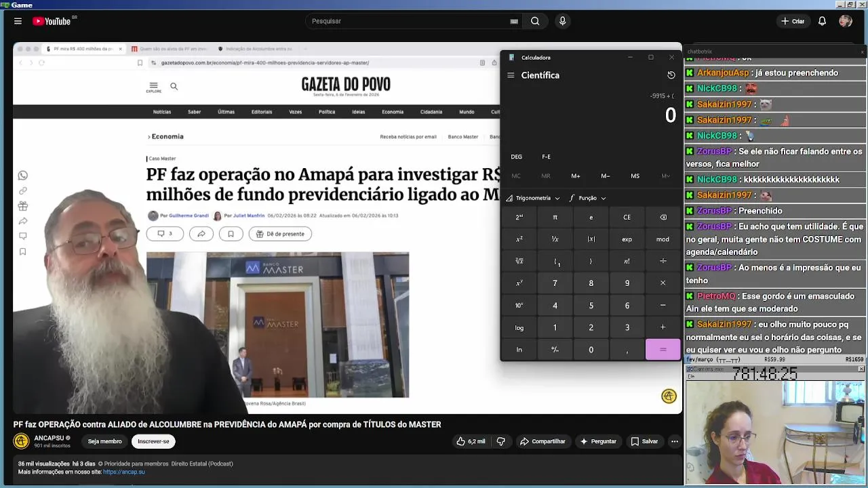
Task: Click the Compartilhar share button
Action: click(542, 441)
